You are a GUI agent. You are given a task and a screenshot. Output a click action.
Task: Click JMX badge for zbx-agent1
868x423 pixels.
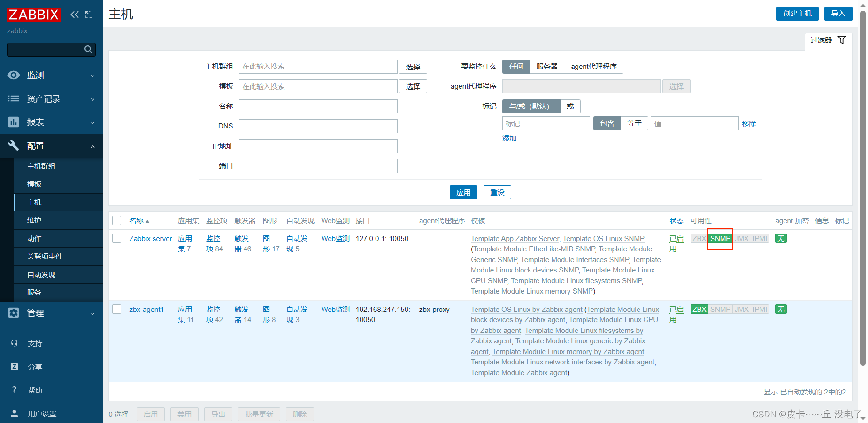(x=742, y=310)
